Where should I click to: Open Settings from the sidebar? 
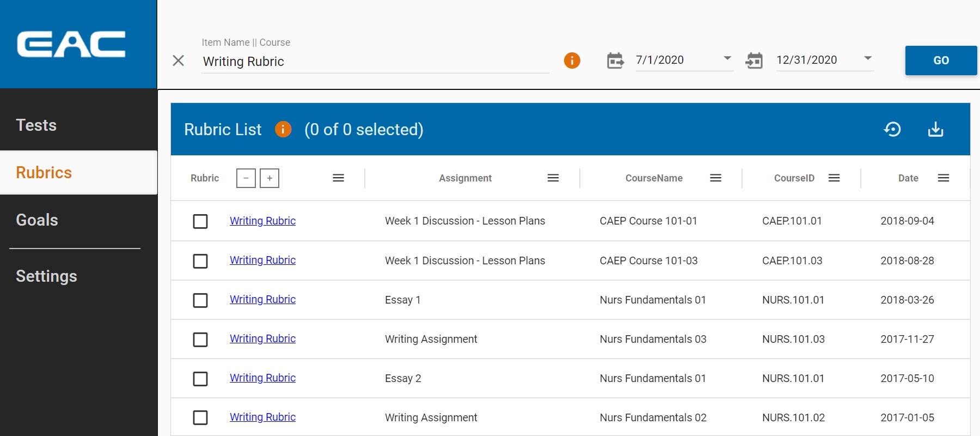[46, 276]
